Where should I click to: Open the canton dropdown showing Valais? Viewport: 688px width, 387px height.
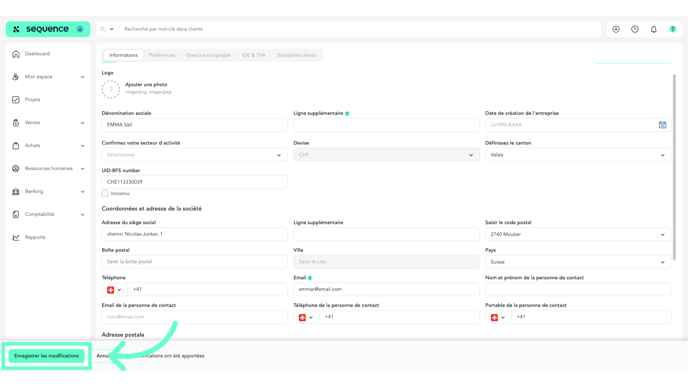[x=578, y=155]
